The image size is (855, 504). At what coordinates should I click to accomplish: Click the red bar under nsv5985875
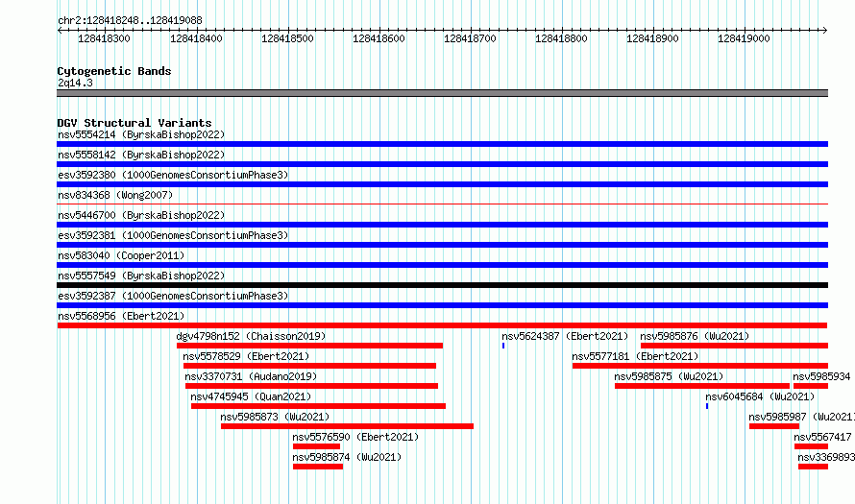point(702,386)
